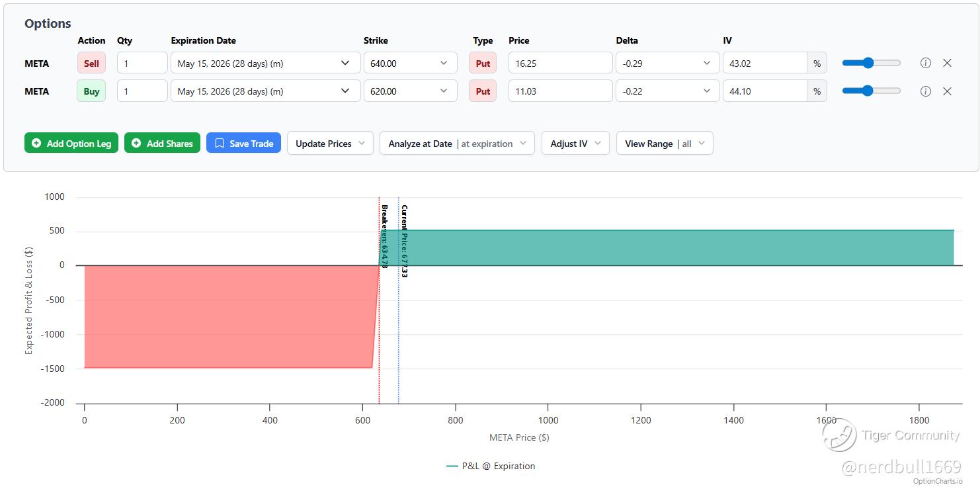The width and height of the screenshot is (980, 489).
Task: Click the IV field showing 43.02
Action: pyautogui.click(x=765, y=64)
